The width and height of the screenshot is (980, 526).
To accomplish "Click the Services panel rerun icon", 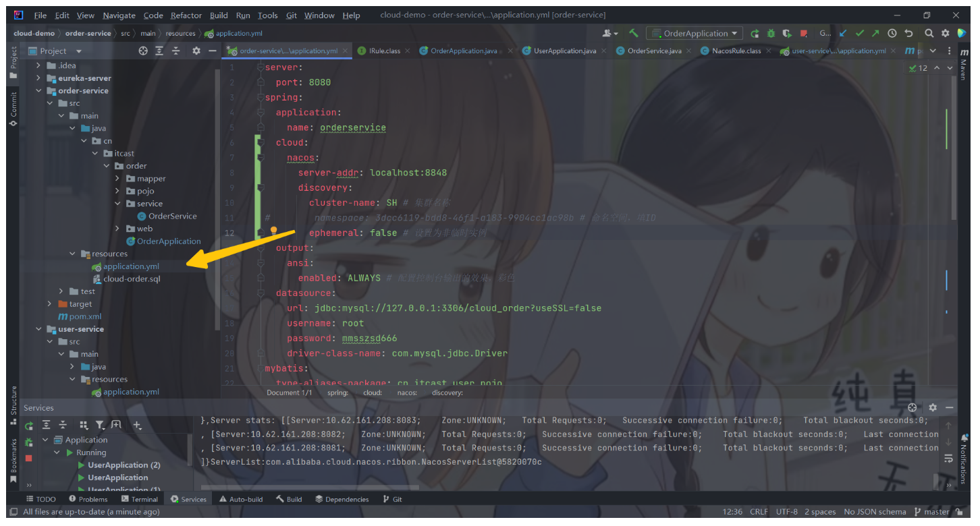I will tap(29, 426).
